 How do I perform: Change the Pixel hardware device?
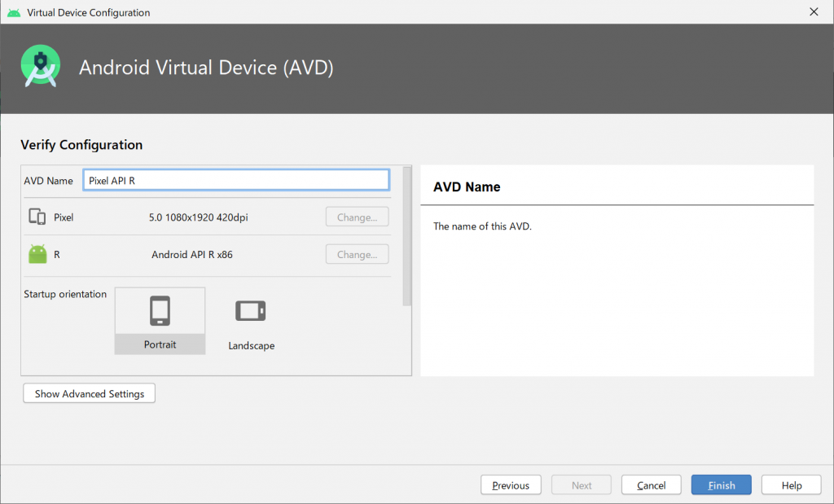click(x=357, y=217)
